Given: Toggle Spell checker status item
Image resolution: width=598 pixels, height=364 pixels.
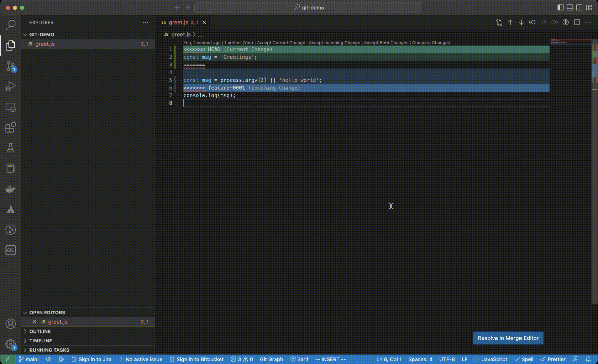Looking at the screenshot, I should click(524, 359).
